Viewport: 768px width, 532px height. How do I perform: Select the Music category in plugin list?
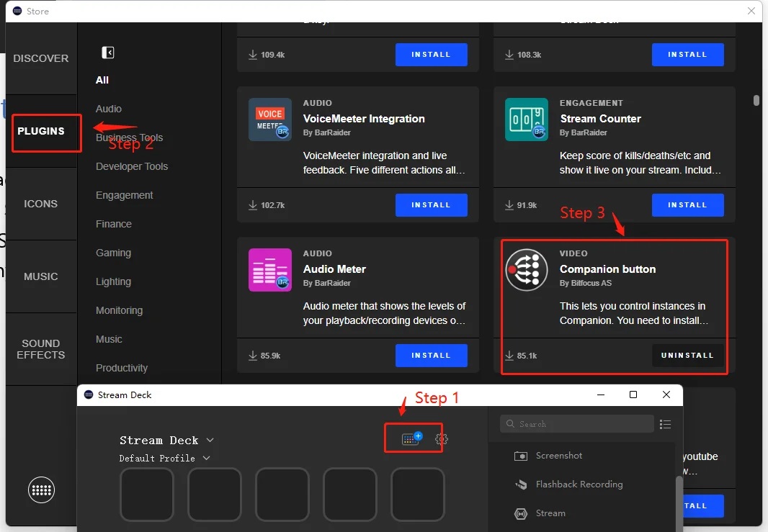click(x=109, y=339)
